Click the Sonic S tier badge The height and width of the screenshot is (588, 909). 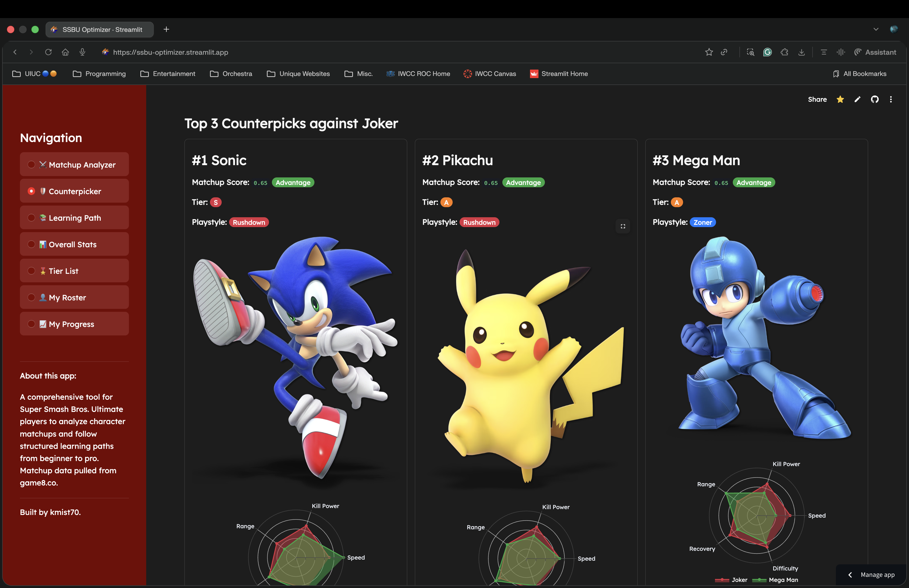pos(216,202)
